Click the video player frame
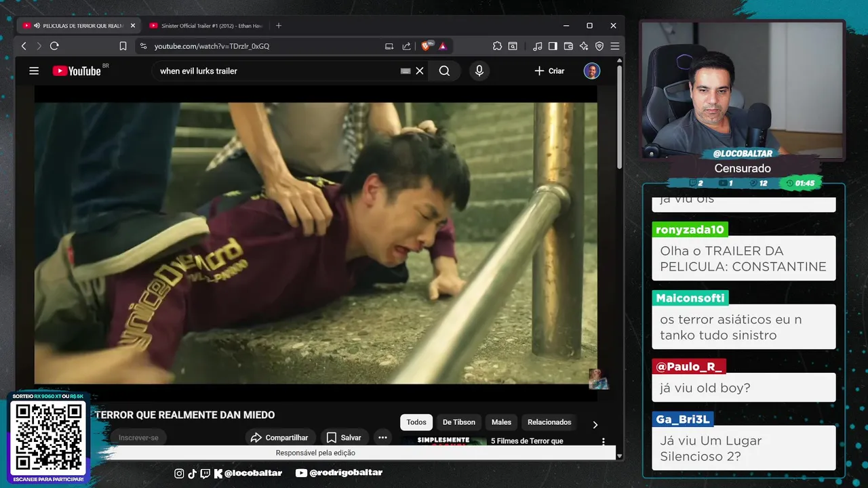Image resolution: width=868 pixels, height=488 pixels. [x=316, y=243]
